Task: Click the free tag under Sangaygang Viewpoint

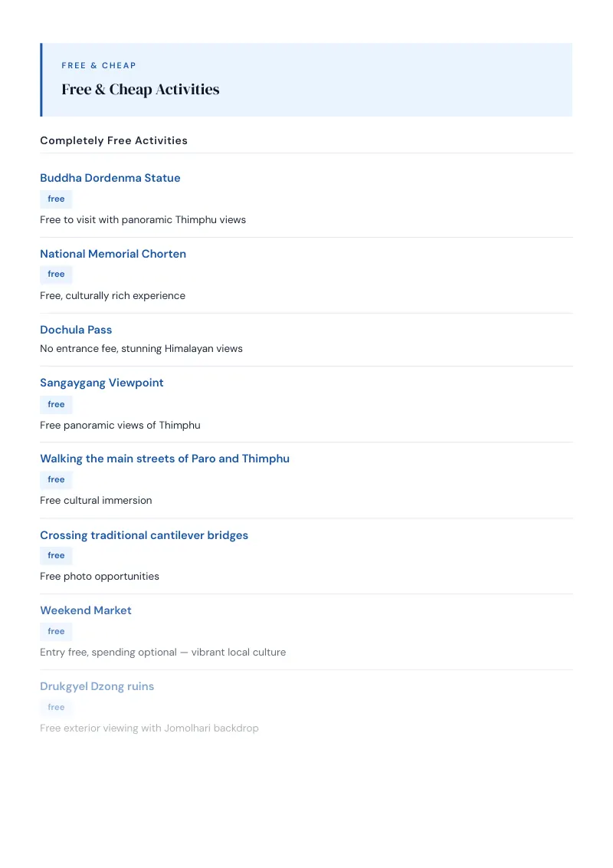Action: (56, 405)
